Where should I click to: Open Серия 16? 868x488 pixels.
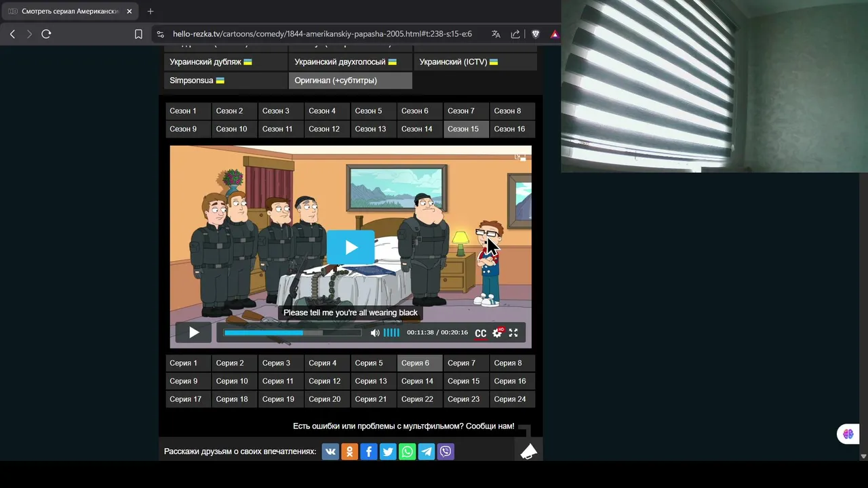pos(512,381)
